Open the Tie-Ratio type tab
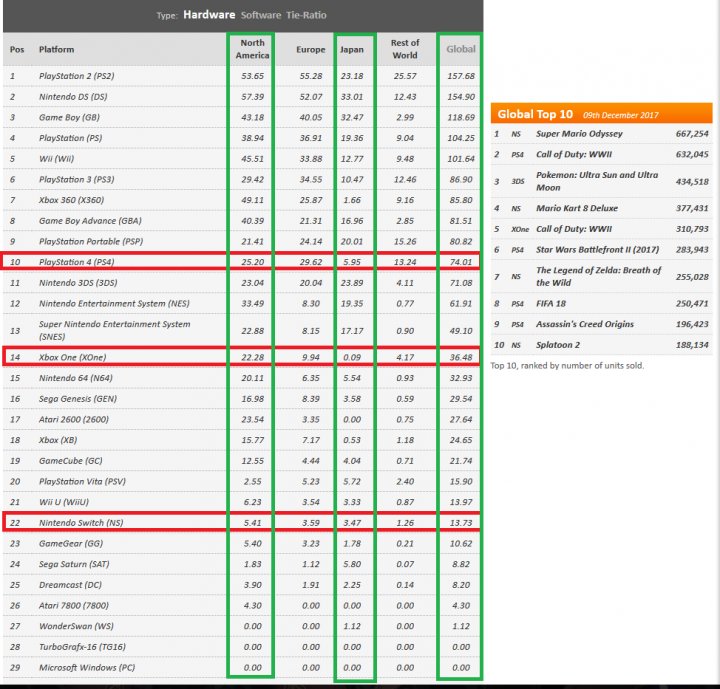This screenshot has height=689, width=720. coord(306,15)
